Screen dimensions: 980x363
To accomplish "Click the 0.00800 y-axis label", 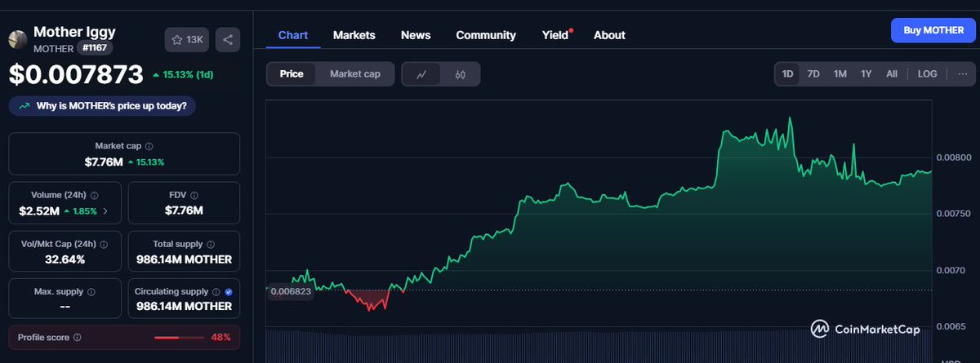I will point(953,157).
